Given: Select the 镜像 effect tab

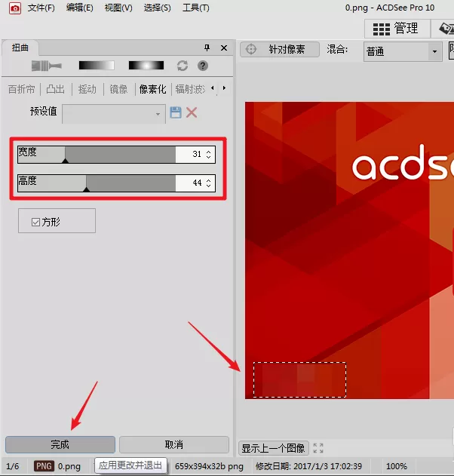Looking at the screenshot, I should [x=118, y=89].
